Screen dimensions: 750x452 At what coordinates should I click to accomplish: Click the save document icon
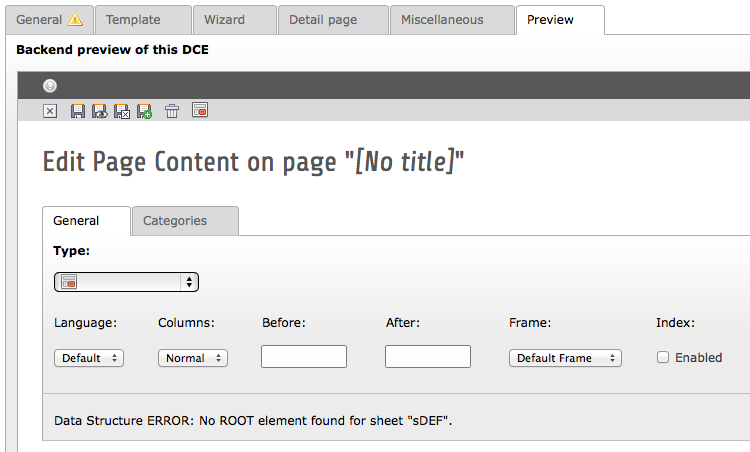[78, 111]
